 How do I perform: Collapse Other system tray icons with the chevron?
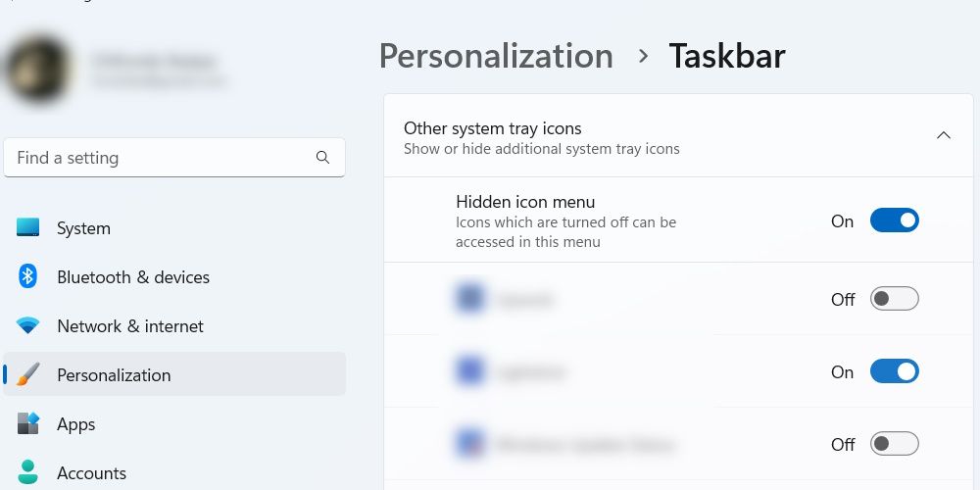click(943, 136)
